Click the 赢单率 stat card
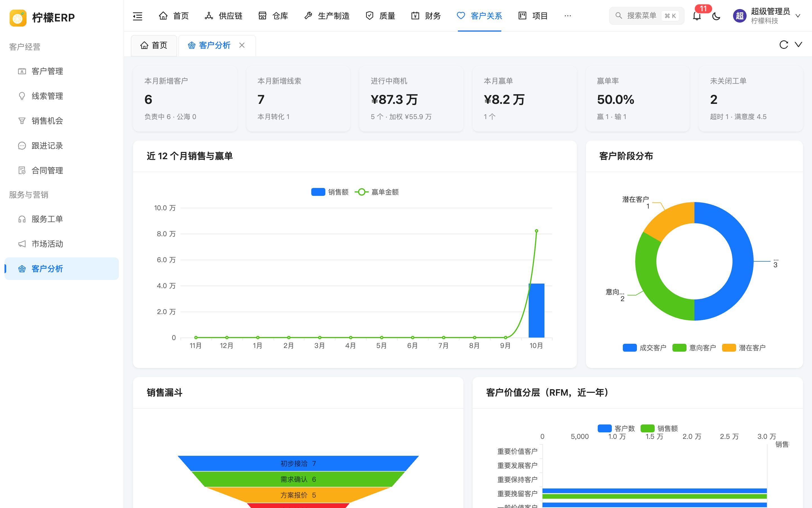 point(637,99)
